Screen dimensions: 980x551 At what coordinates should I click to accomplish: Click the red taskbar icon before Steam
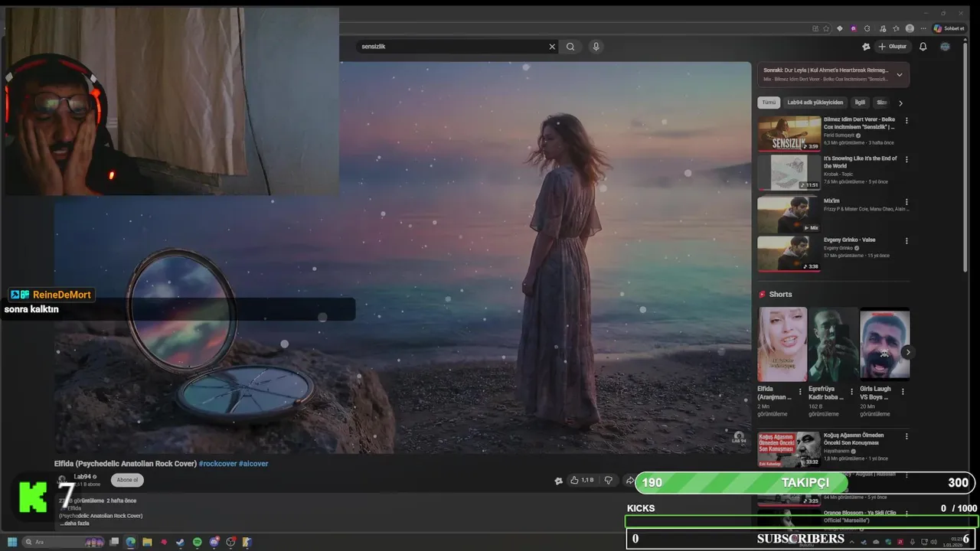(164, 542)
